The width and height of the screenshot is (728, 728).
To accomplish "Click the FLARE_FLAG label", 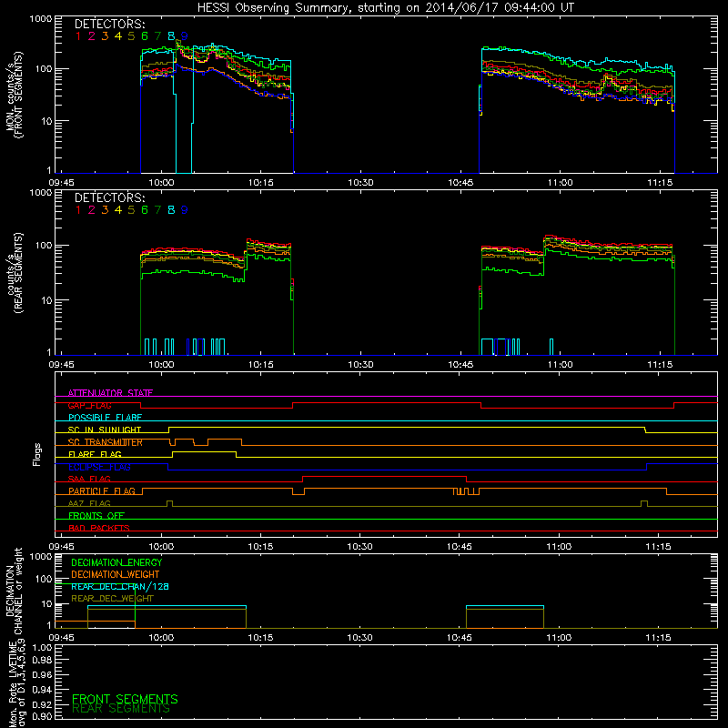I will [95, 454].
